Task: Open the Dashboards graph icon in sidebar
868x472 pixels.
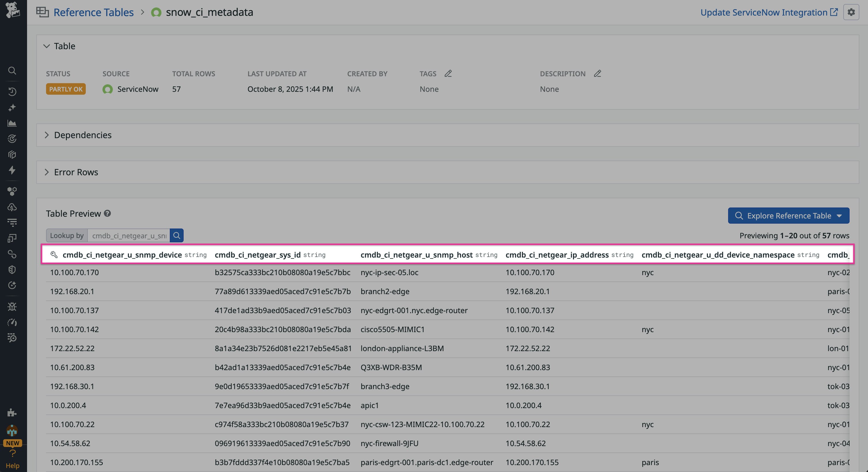Action: point(12,123)
